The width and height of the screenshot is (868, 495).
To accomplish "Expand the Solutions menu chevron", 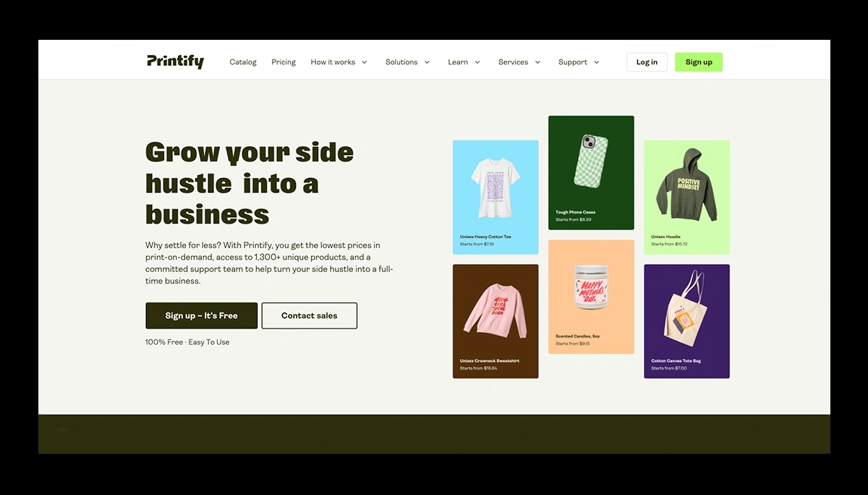I will click(427, 62).
